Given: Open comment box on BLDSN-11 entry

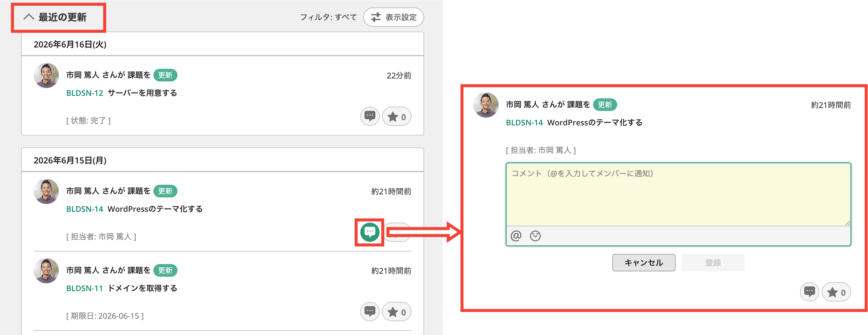Looking at the screenshot, I should (x=370, y=312).
